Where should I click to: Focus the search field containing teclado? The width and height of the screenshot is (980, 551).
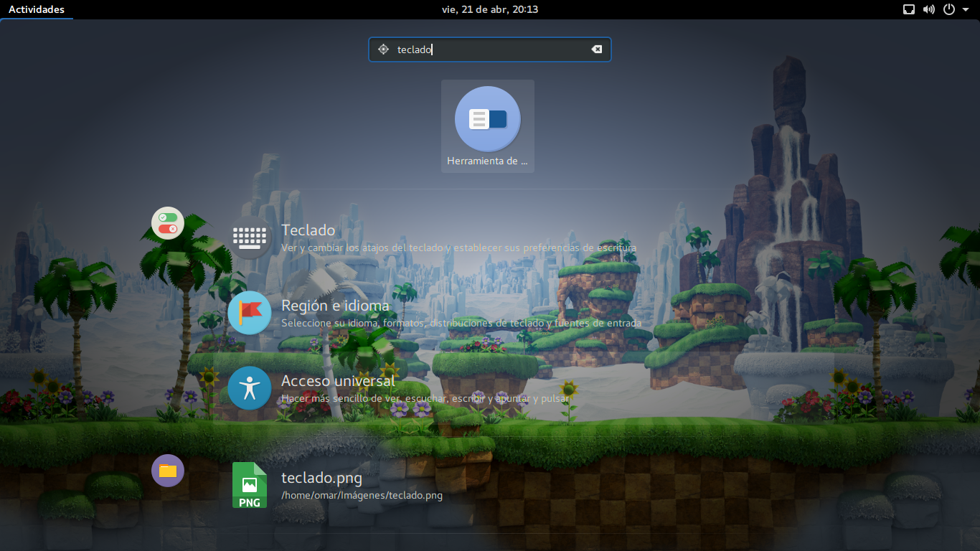click(490, 50)
